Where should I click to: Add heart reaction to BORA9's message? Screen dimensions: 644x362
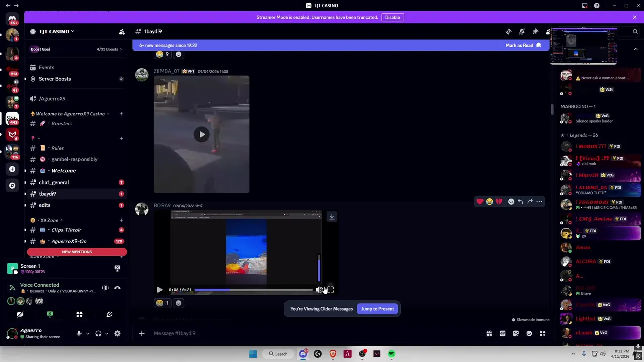coord(479,202)
